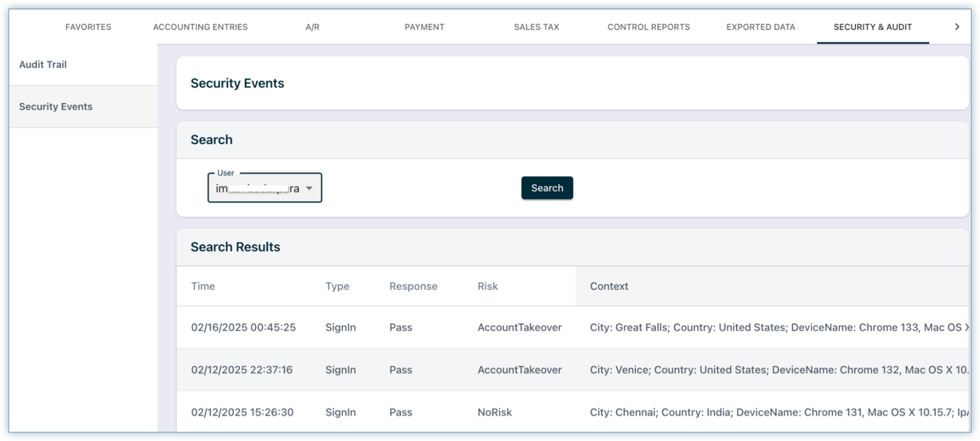The height and width of the screenshot is (441, 980).
Task: Go to the A/R tab
Action: (312, 27)
